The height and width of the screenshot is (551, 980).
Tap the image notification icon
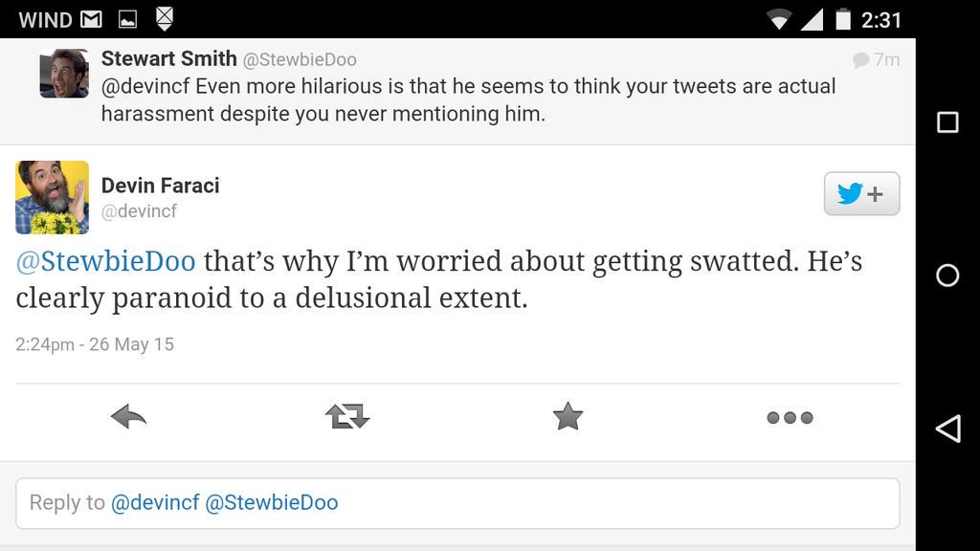[x=127, y=19]
